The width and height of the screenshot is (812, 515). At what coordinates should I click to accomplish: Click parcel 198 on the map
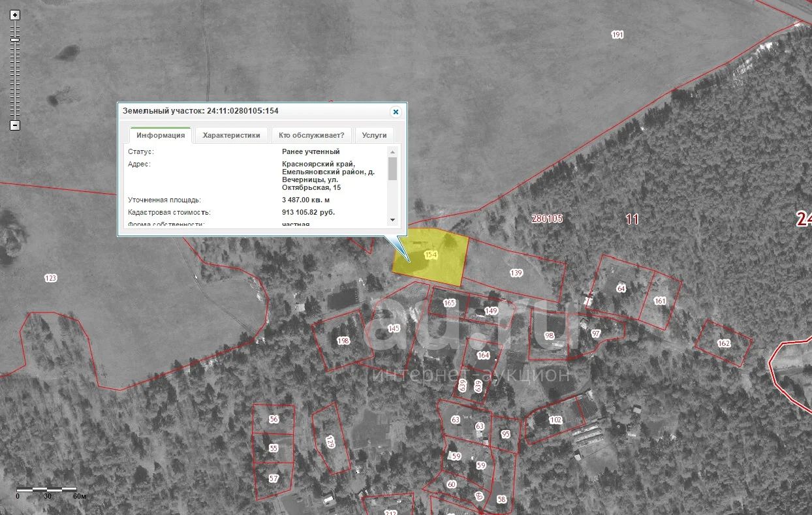click(343, 341)
